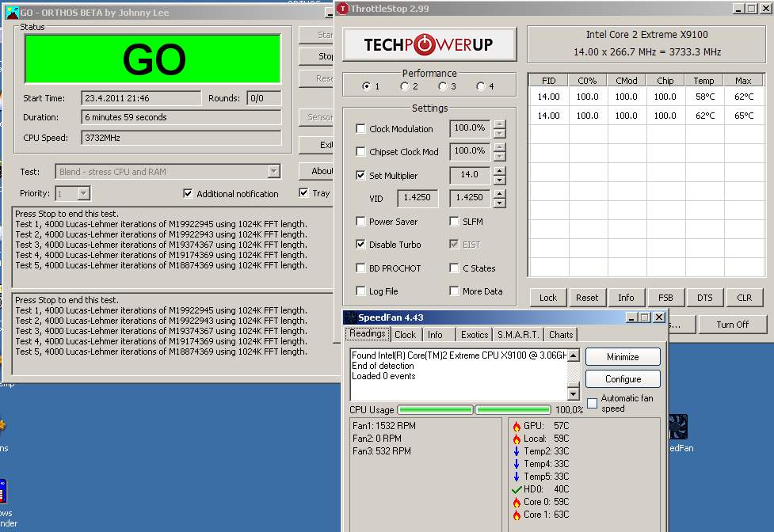Viewport: 774px width, 532px height.
Task: Switch to the Charts tab in SpeedFan
Action: pos(561,335)
